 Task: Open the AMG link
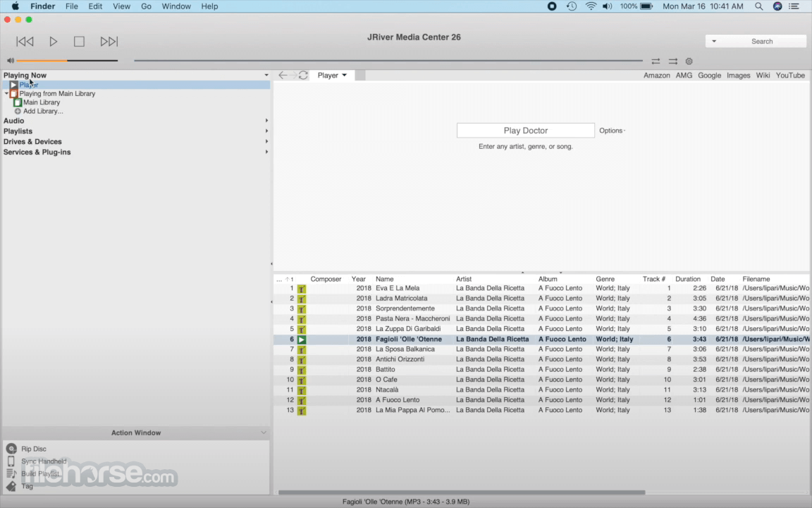coord(684,75)
